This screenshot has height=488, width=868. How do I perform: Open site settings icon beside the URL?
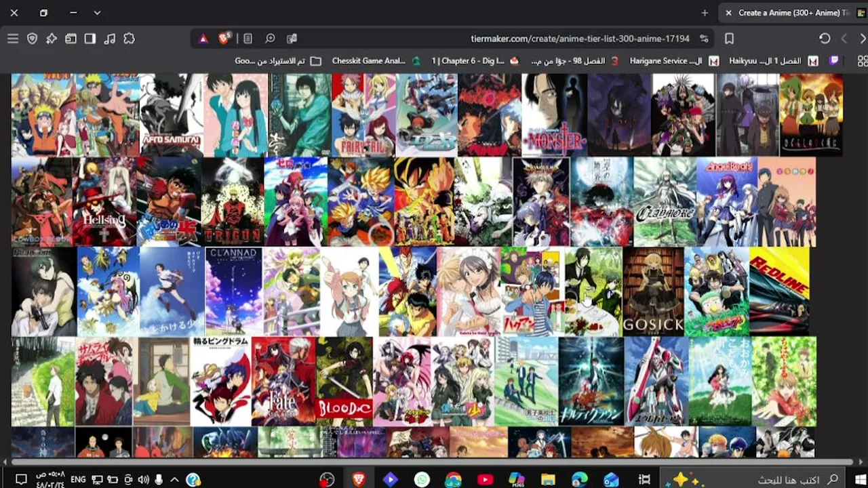point(704,39)
